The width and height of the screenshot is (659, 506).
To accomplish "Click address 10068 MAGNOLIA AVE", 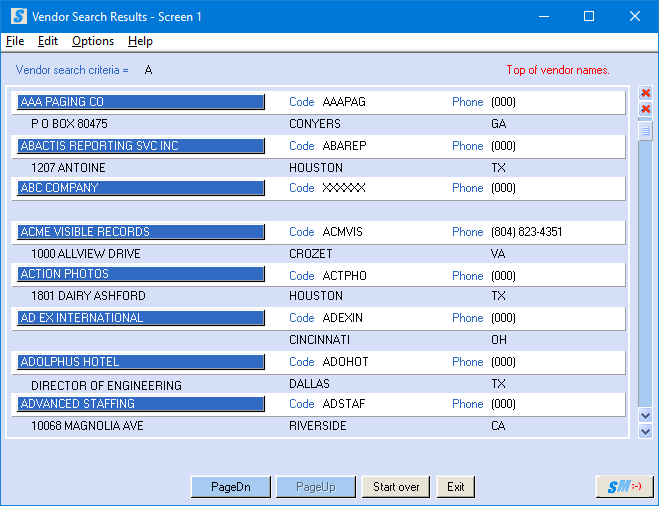I will click(87, 426).
